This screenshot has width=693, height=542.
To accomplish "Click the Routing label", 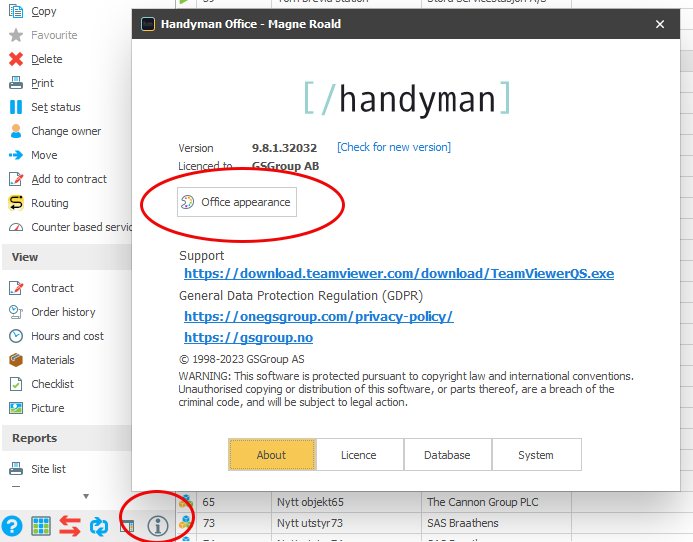I will click(x=50, y=203).
